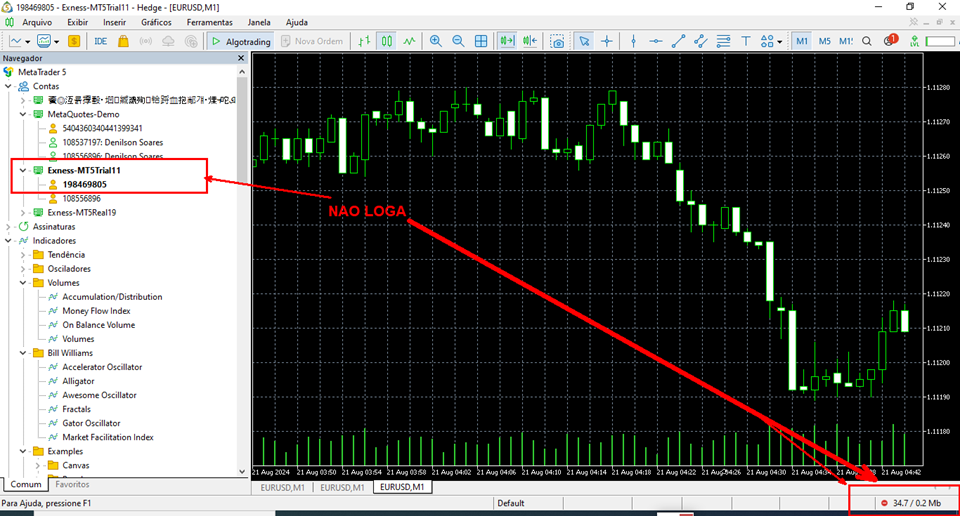Viewport: 960px width, 516px height.
Task: Switch to the Favoritos tab
Action: tap(72, 484)
